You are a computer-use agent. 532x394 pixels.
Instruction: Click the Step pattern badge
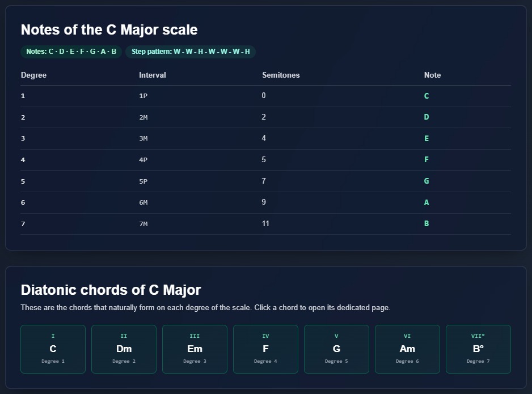pos(191,51)
